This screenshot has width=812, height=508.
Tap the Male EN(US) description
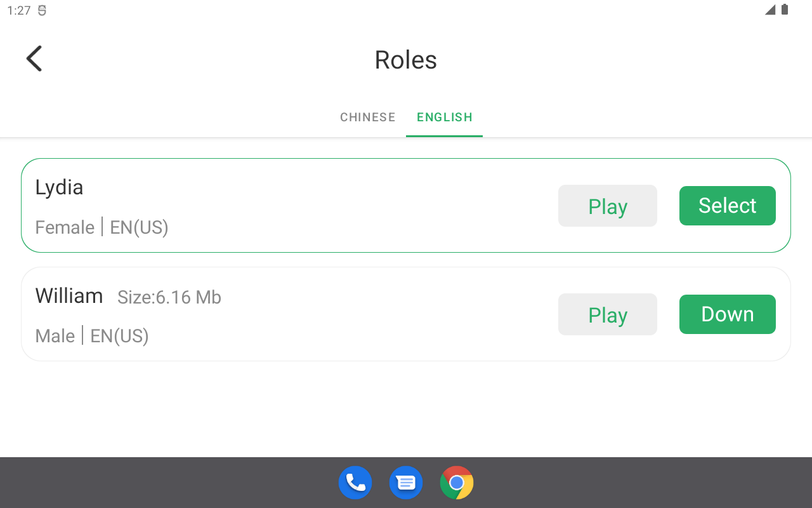tap(92, 336)
